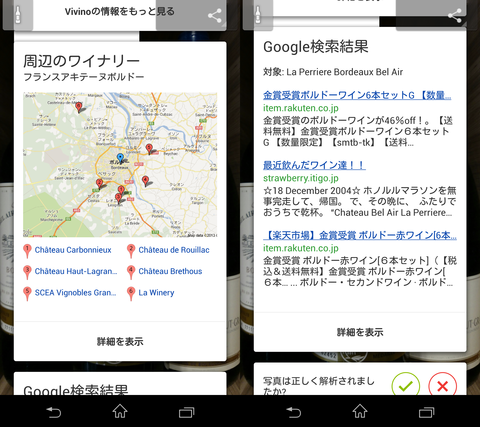
Task: Open '最近飲んだワイン達！！' search result
Action: point(314,165)
